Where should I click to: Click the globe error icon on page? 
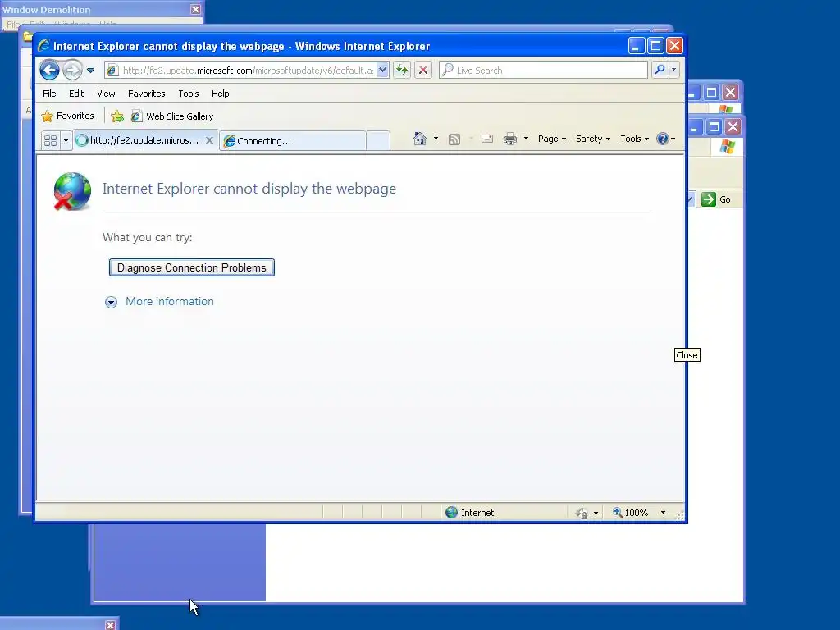tap(72, 191)
